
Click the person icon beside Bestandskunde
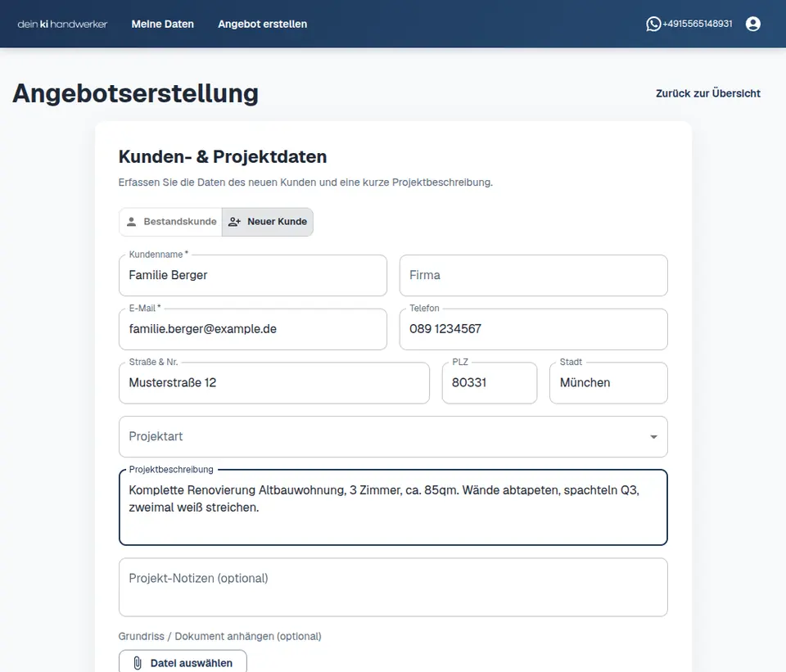(131, 222)
